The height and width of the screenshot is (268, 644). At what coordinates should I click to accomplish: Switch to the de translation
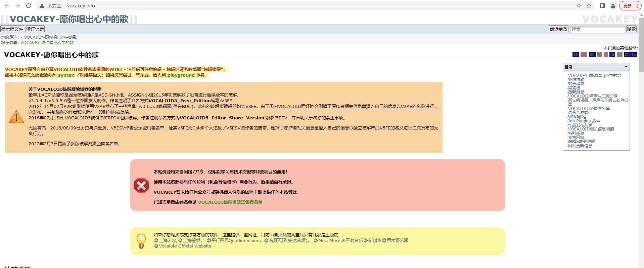pyautogui.click(x=584, y=54)
